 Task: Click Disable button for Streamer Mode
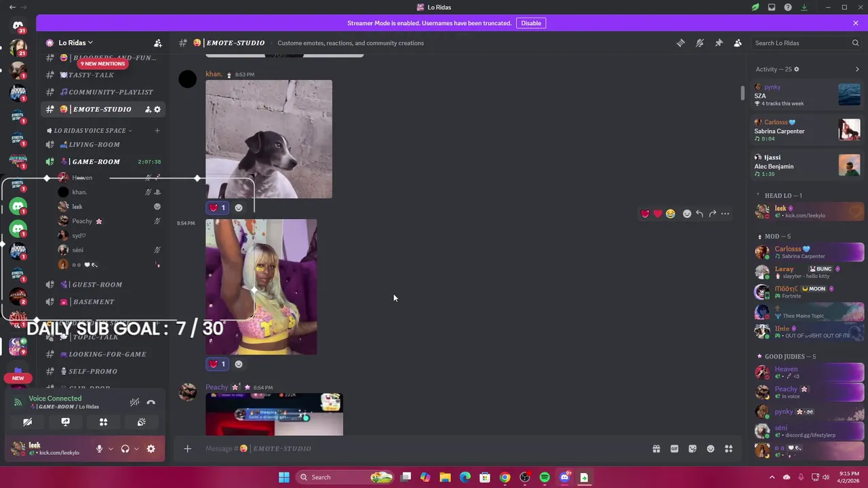click(x=531, y=23)
